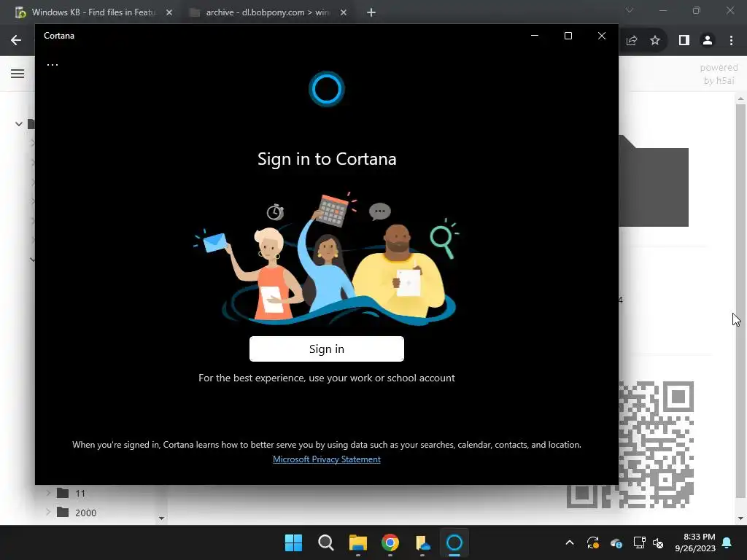Expand the 2000 folder in the tree

[48, 513]
